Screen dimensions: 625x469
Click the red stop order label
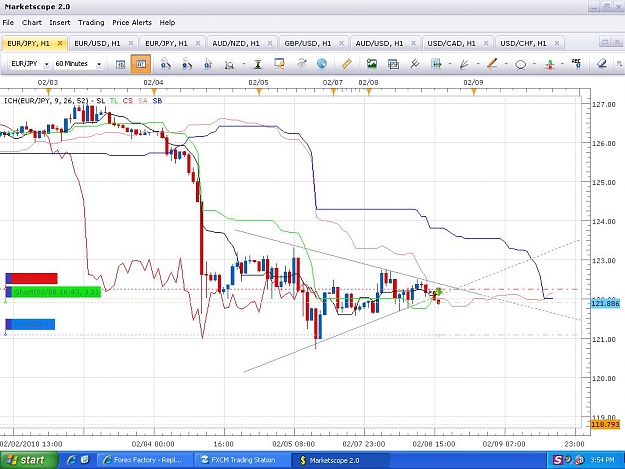(x=31, y=278)
